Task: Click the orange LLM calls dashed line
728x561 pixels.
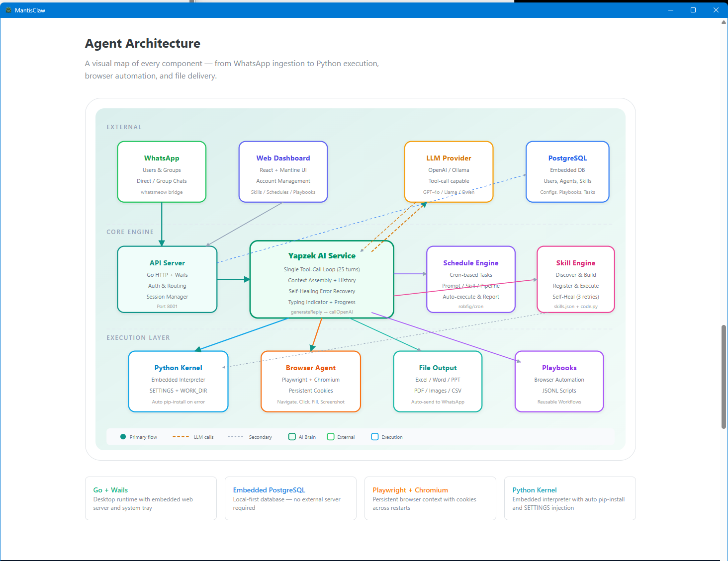Action: [x=181, y=437]
